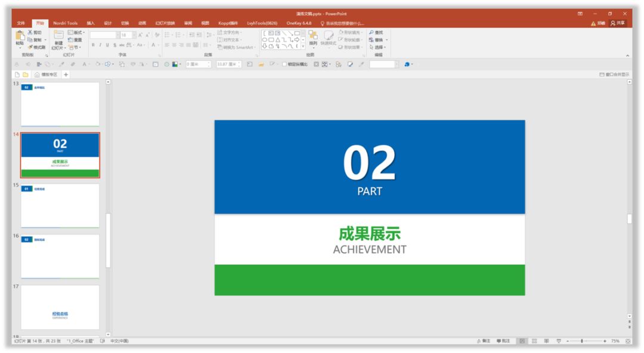Image resolution: width=644 pixels, height=353 pixels.
Task: Switch to the OneKey 6.4.8 tab
Action: click(299, 23)
